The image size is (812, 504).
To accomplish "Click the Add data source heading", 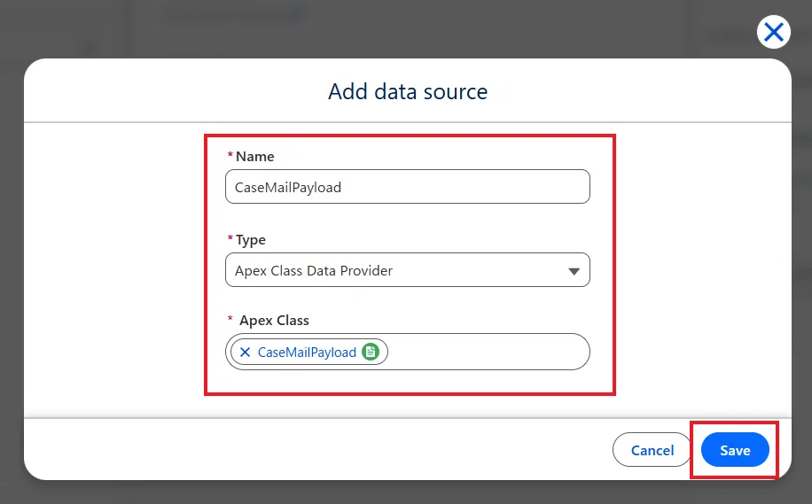I will [408, 91].
